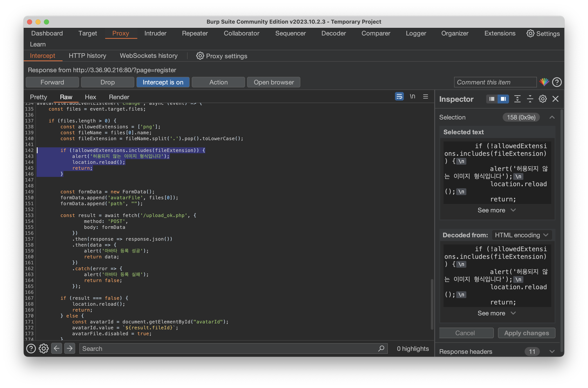Open the Sequencer tab
Screen dimensions: 588x388
point(290,33)
